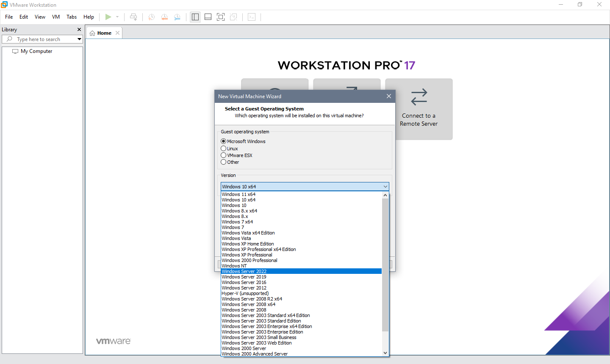Choose Windows 10 x64 list entry
The image size is (610, 364).
[302, 200]
